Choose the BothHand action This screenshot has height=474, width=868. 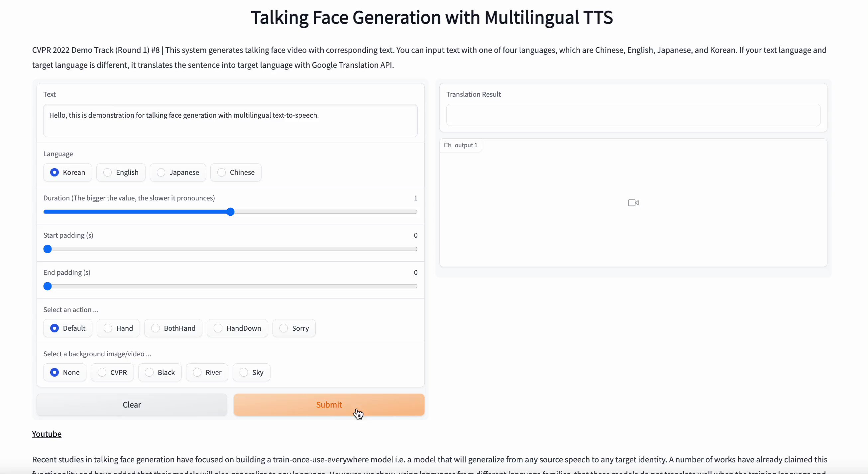click(156, 328)
